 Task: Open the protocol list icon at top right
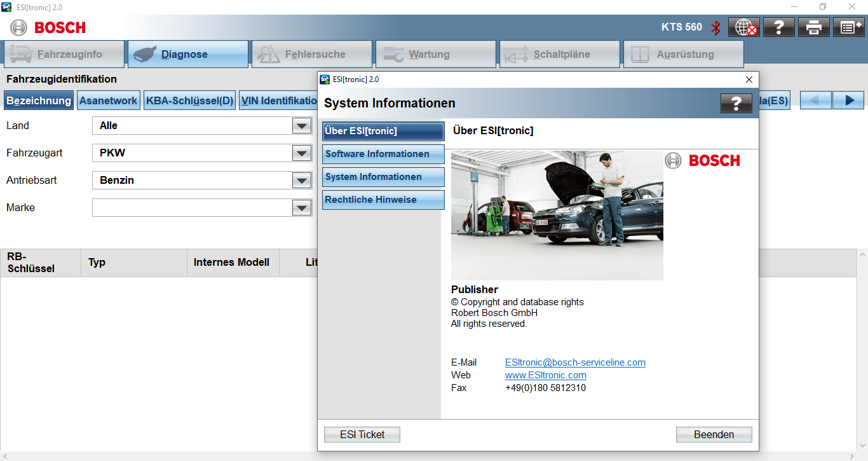coord(848,27)
